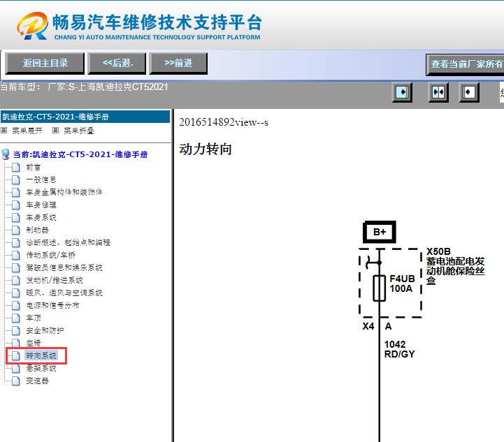The height and width of the screenshot is (442, 504).
Task: Click the page icon beside 传动系统/车桥
Action: tap(16, 255)
